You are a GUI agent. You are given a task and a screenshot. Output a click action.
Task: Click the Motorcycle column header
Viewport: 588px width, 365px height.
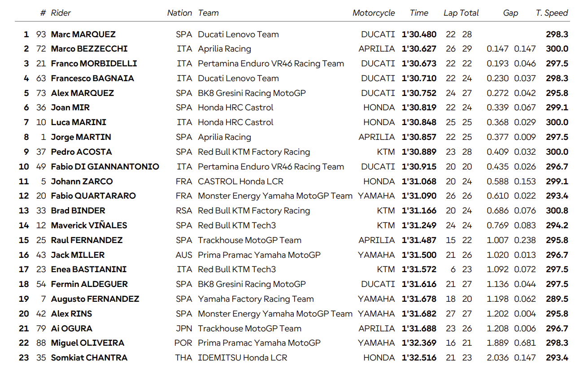coord(373,13)
